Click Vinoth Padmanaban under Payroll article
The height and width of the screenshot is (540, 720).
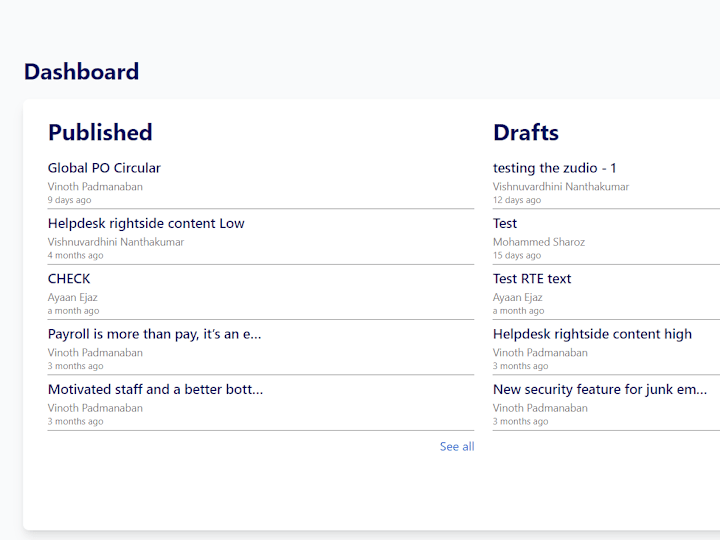pos(95,353)
